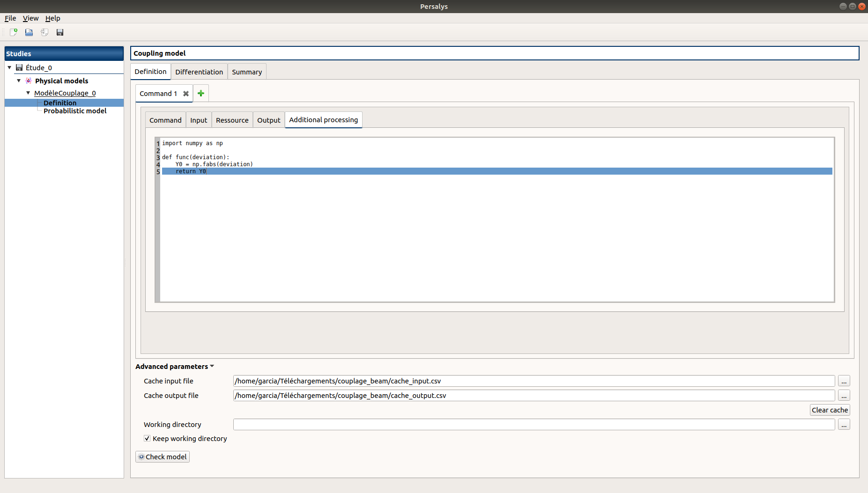Toggle Keep working directory checkbox
868x493 pixels.
pos(147,439)
